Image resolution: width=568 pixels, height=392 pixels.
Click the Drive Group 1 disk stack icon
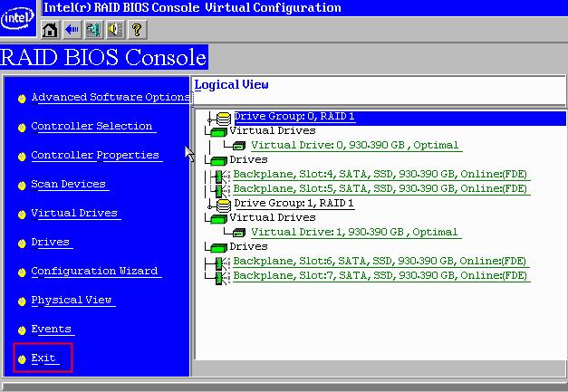point(224,206)
